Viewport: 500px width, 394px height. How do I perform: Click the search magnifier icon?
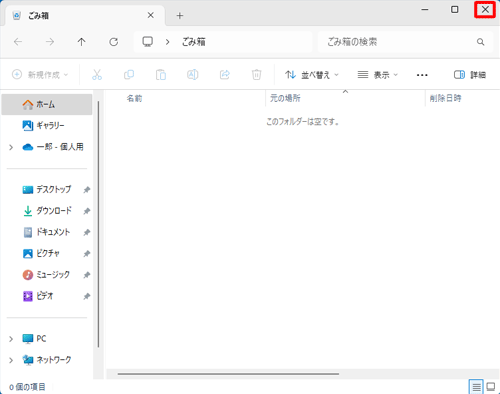480,42
